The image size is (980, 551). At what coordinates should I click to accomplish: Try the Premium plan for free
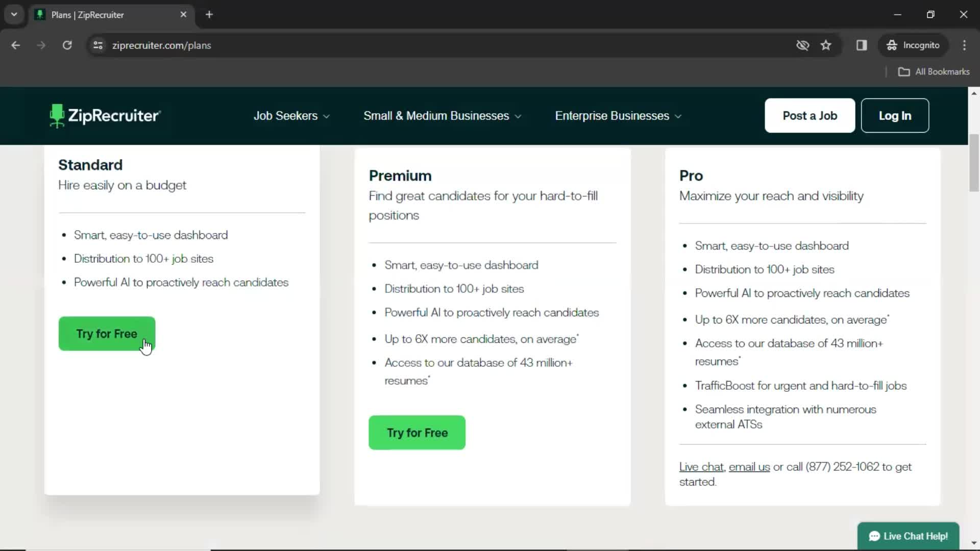point(417,433)
